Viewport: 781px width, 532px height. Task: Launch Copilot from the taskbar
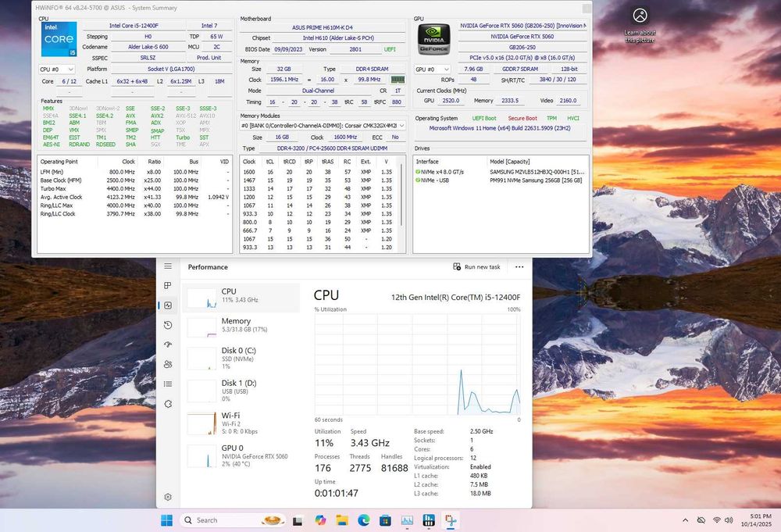pos(320,520)
